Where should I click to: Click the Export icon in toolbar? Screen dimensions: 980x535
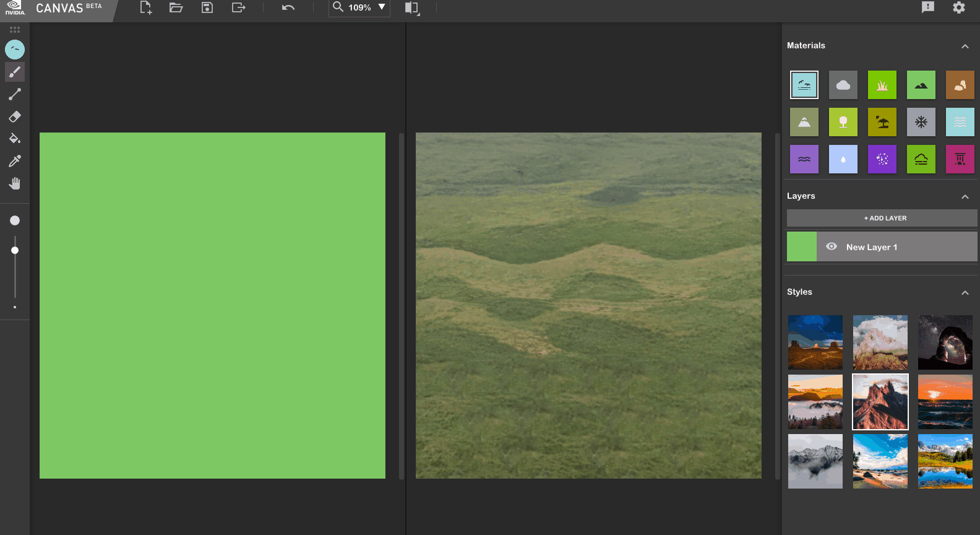click(238, 7)
